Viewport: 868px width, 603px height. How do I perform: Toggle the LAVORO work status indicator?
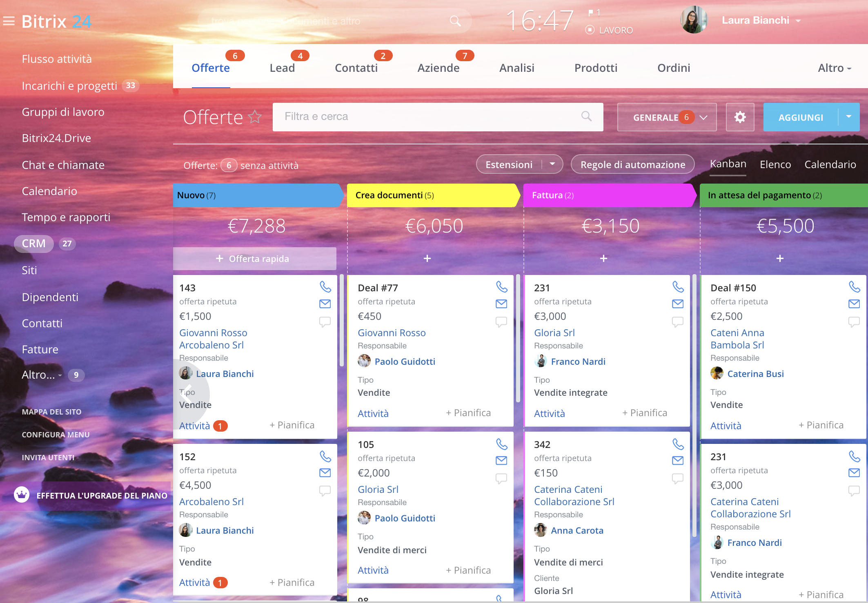(590, 30)
